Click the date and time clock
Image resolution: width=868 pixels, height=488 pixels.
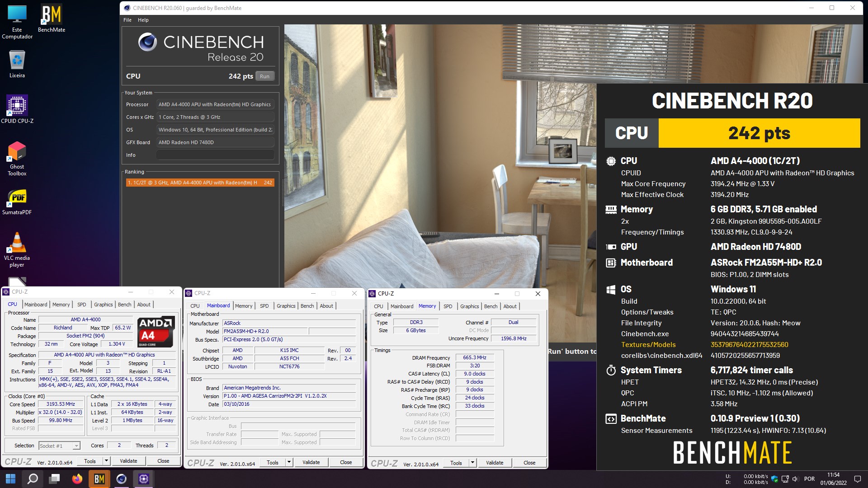click(833, 479)
